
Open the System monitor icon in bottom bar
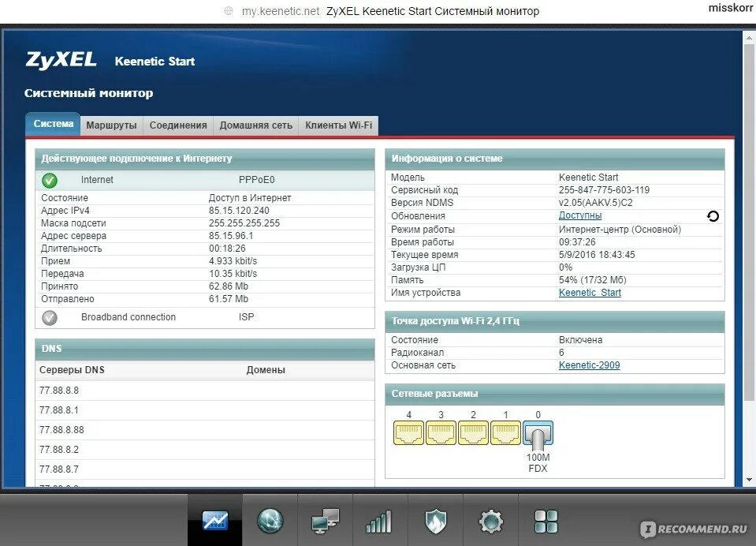[215, 521]
